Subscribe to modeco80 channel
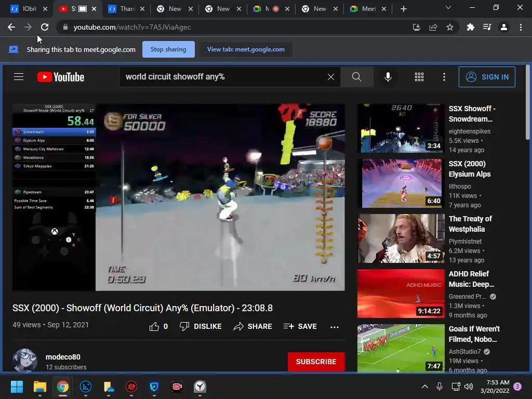The height and width of the screenshot is (399, 532). pos(316,362)
